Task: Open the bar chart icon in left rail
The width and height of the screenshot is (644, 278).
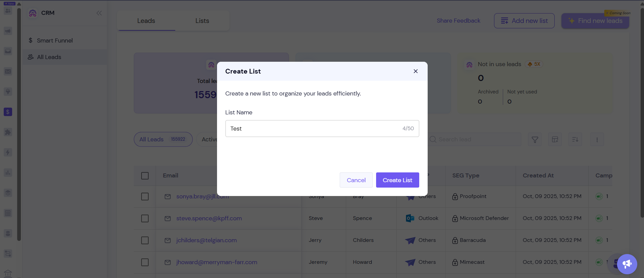Action: pos(8,172)
